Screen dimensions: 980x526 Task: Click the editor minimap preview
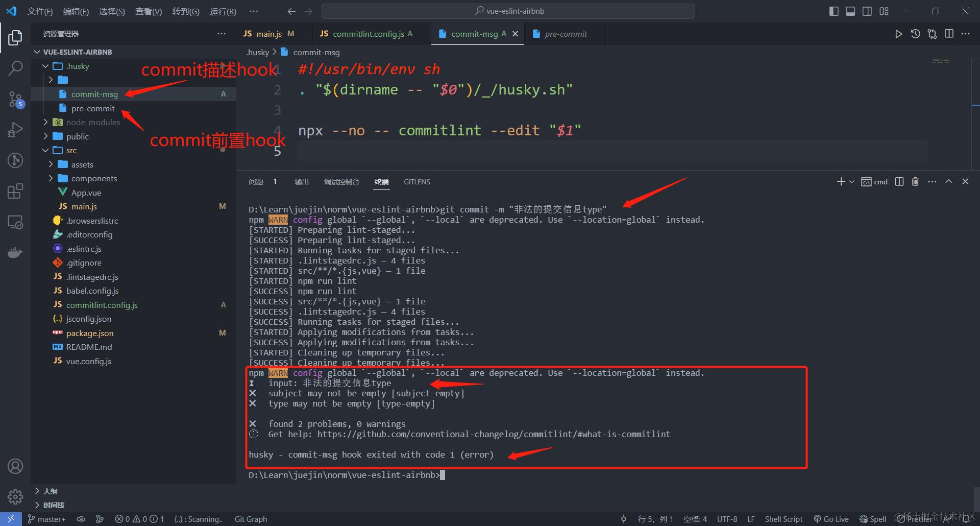tap(940, 61)
